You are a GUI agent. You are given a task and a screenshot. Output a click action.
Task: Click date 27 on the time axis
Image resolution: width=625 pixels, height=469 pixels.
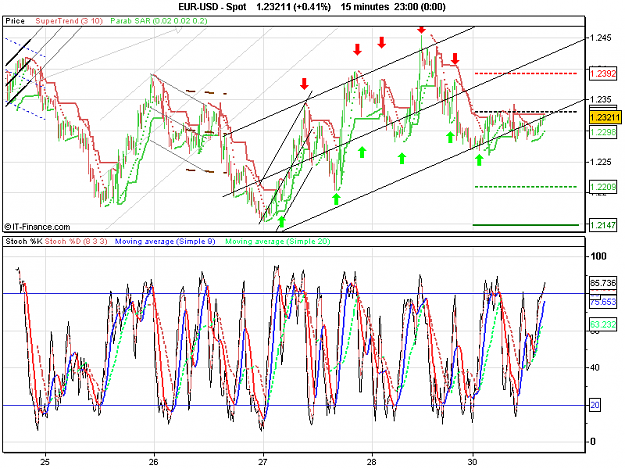point(263,462)
